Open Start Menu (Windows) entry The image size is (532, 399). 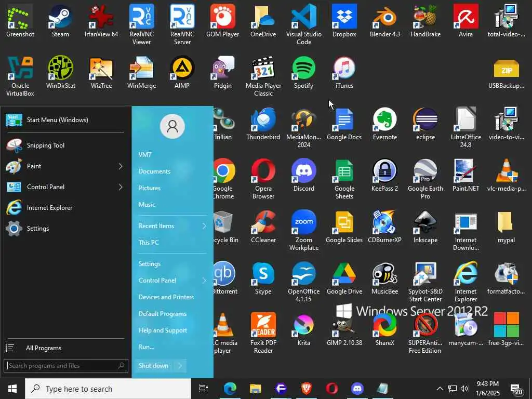click(x=65, y=120)
